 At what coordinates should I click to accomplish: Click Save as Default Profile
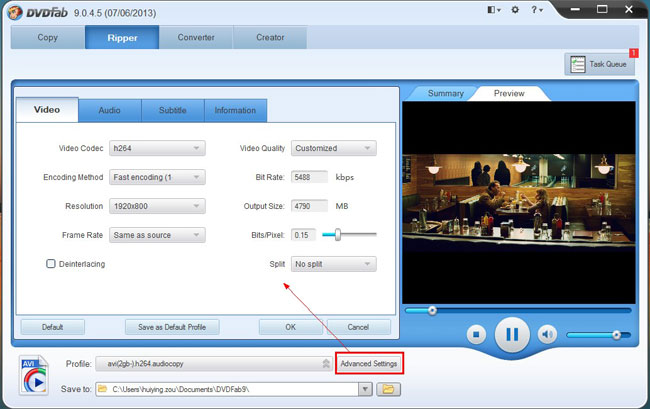tap(172, 327)
